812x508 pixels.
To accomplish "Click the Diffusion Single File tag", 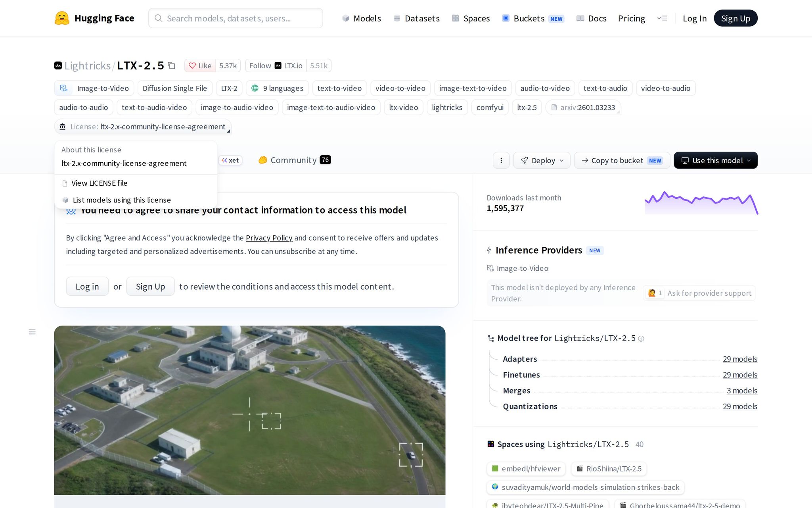I will (x=175, y=88).
